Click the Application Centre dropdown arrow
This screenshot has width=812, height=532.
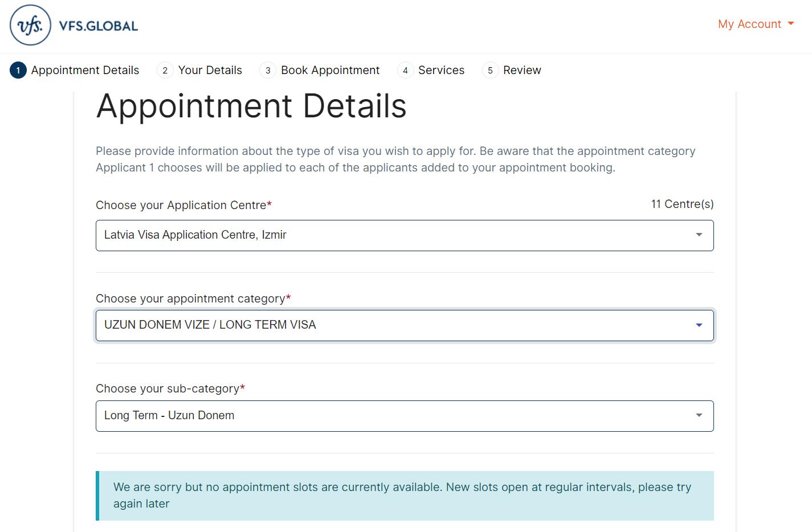pos(699,235)
